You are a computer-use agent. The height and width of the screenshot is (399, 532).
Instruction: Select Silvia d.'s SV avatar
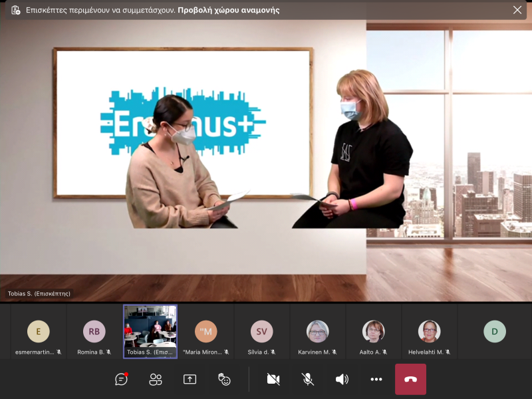point(261,331)
